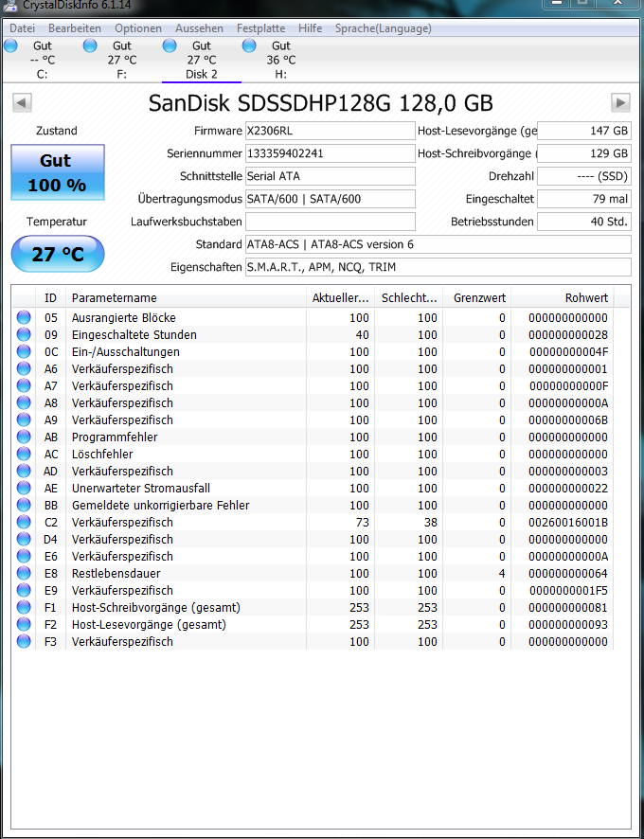Image resolution: width=644 pixels, height=839 pixels.
Task: Open the Aussehen menu
Action: tap(199, 28)
